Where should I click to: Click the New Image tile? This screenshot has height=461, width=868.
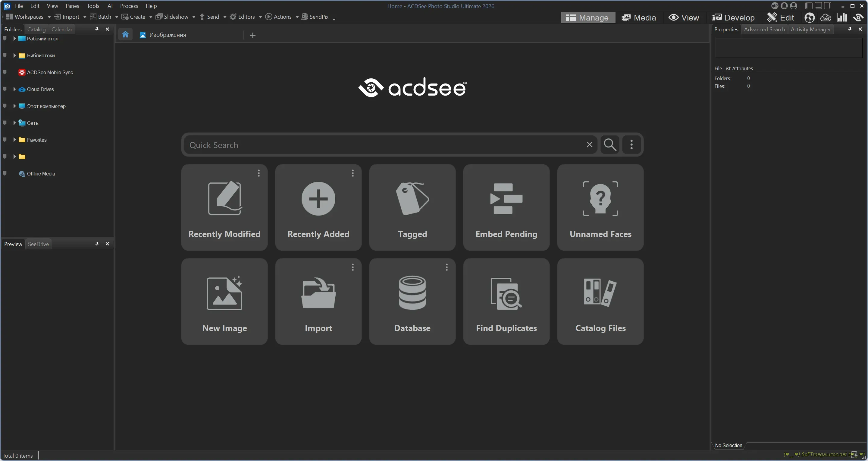tap(224, 301)
